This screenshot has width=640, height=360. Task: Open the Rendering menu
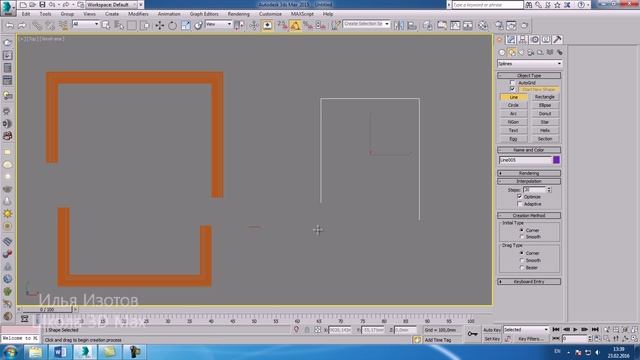[238, 14]
